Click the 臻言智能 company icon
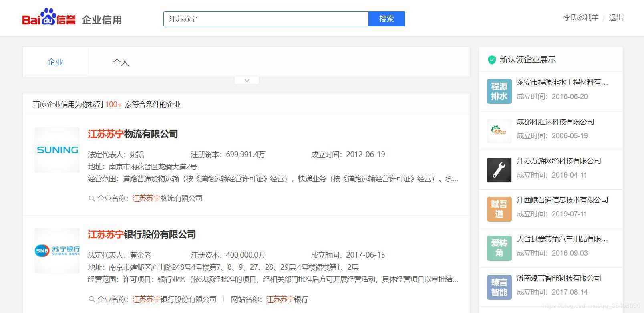 (x=499, y=287)
